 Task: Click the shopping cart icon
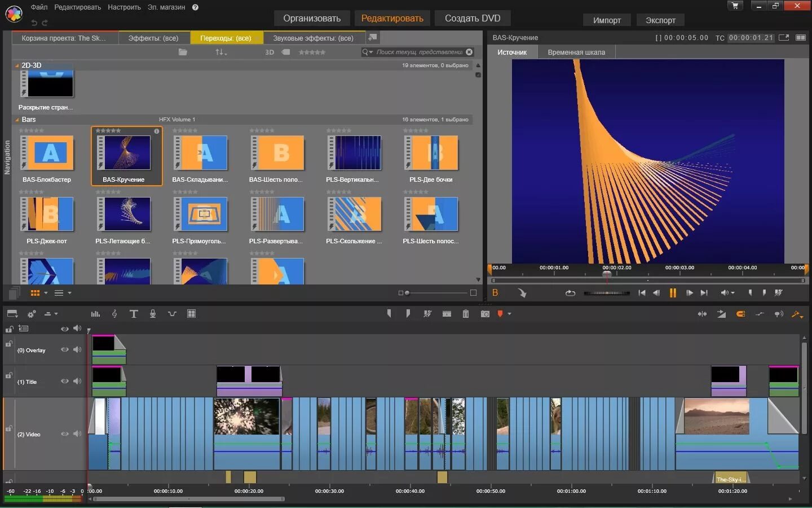[735, 6]
